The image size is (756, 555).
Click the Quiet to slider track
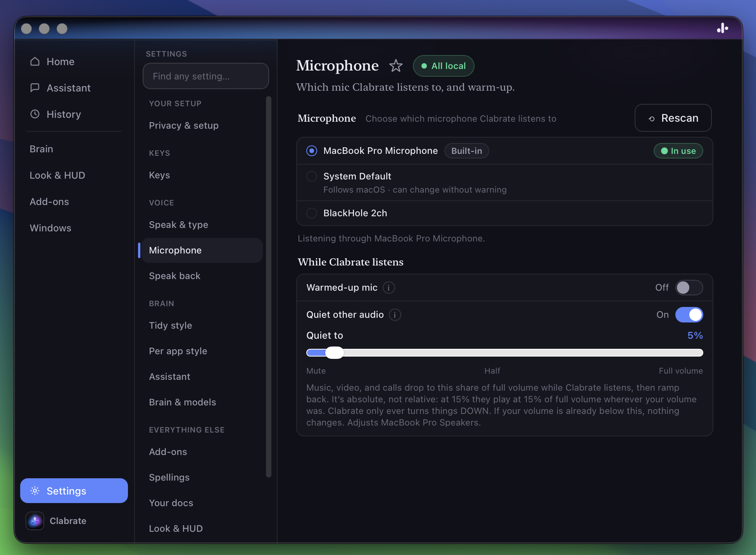coord(505,353)
